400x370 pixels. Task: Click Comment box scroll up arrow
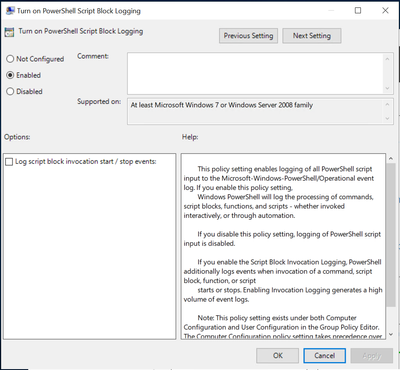point(387,59)
